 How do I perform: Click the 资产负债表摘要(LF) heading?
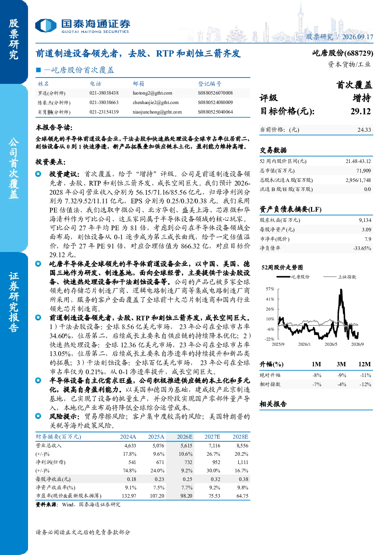290,209
